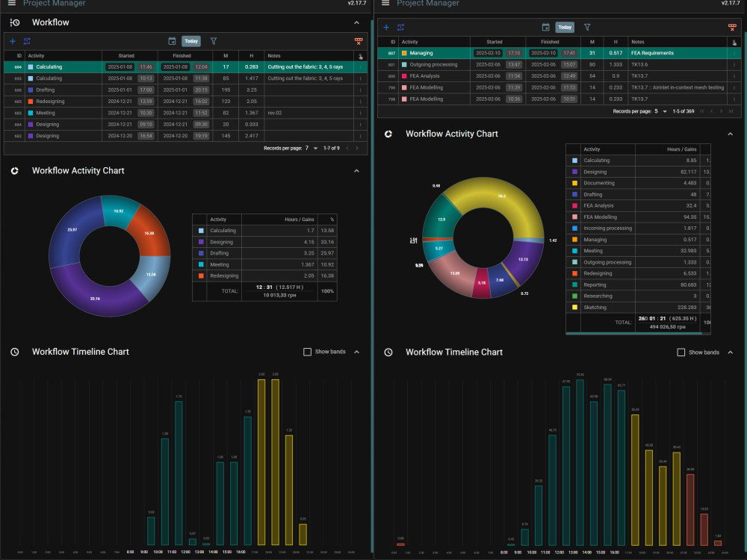The image size is (747, 560).
Task: Select Designing row in left legend table
Action: click(x=264, y=243)
